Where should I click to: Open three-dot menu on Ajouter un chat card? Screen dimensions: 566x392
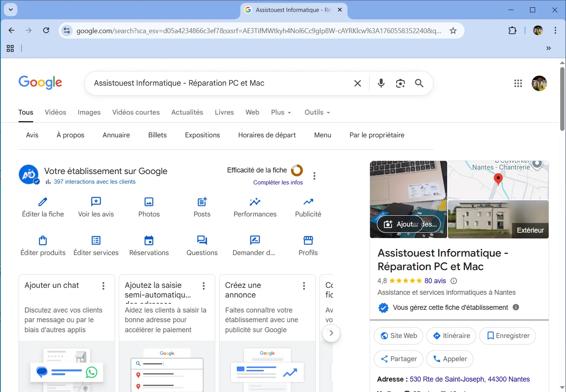click(x=103, y=286)
